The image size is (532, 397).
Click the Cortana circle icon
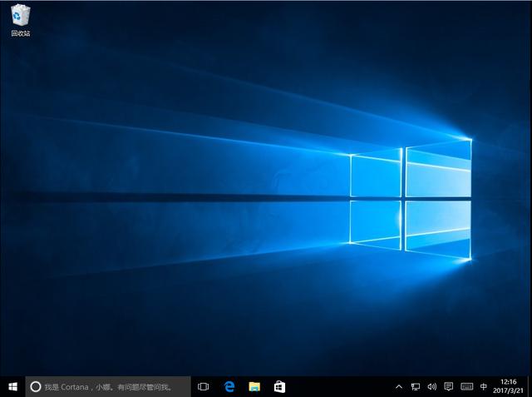pos(36,386)
